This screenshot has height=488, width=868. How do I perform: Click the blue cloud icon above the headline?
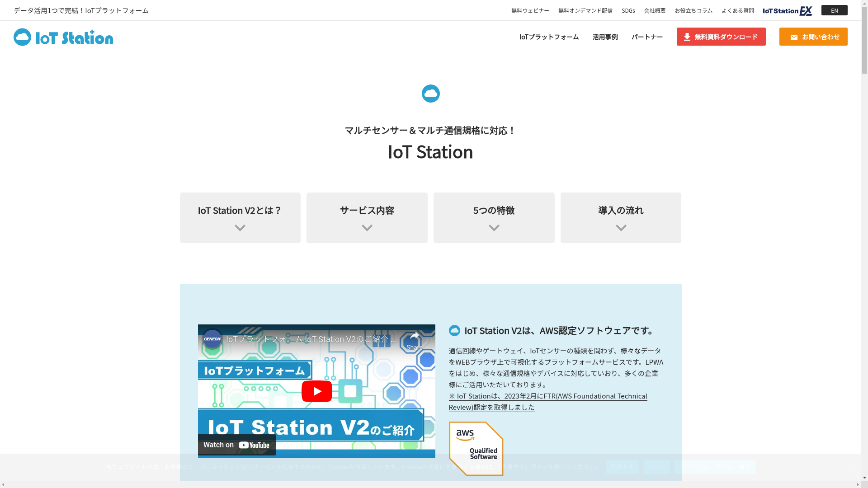[x=430, y=94]
